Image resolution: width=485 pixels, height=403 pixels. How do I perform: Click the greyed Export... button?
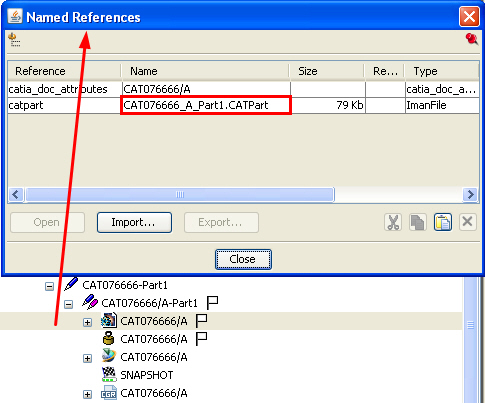click(221, 222)
